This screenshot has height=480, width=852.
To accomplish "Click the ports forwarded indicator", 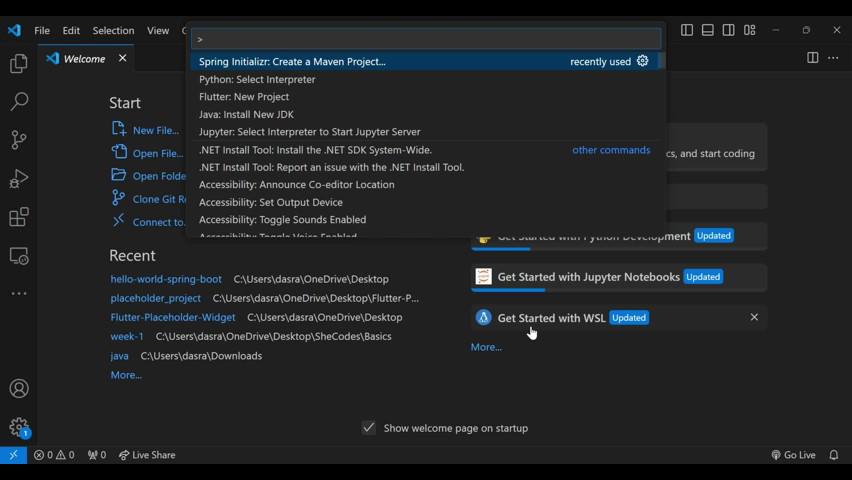I will [x=97, y=455].
